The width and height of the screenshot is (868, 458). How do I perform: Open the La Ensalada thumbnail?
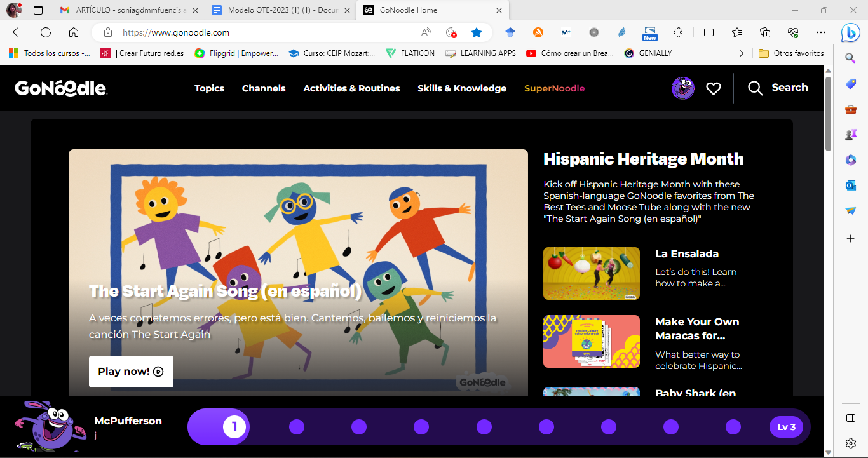point(592,273)
